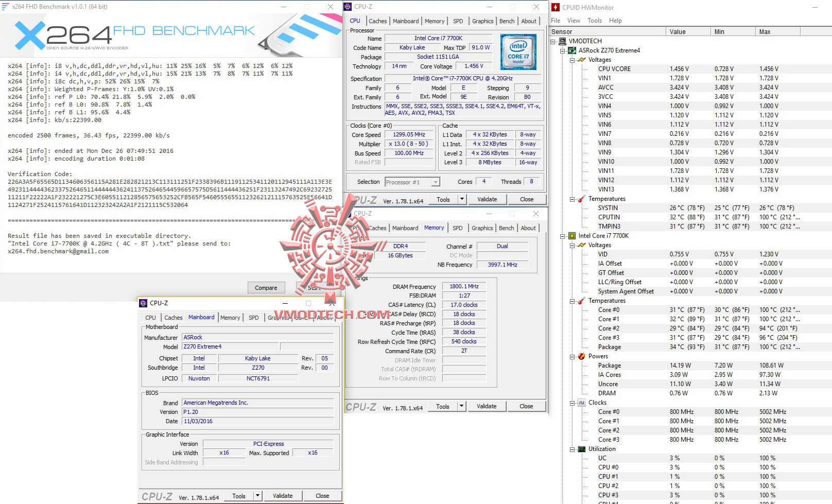The height and width of the screenshot is (504, 832).
Task: Click the Compare button in x264 Benchmark
Action: coord(266,287)
